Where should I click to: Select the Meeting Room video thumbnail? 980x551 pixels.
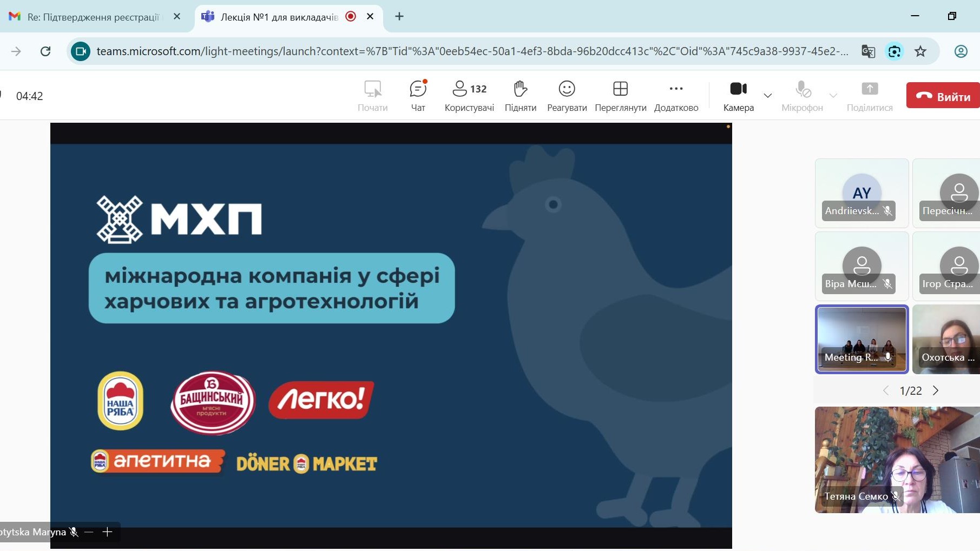tap(861, 339)
